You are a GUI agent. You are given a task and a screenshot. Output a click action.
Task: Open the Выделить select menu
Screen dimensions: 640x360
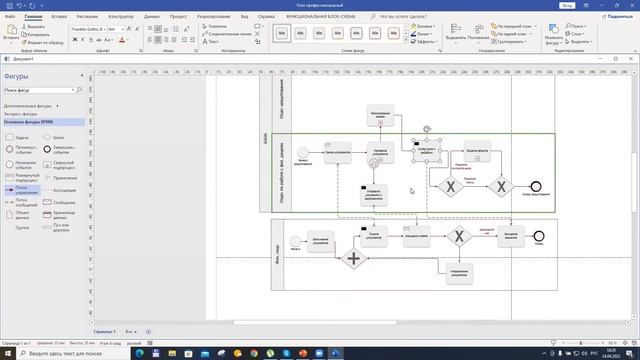click(x=578, y=41)
